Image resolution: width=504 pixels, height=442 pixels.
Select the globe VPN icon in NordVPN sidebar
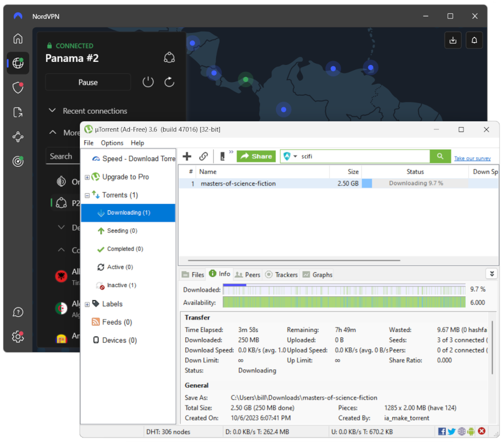point(18,63)
